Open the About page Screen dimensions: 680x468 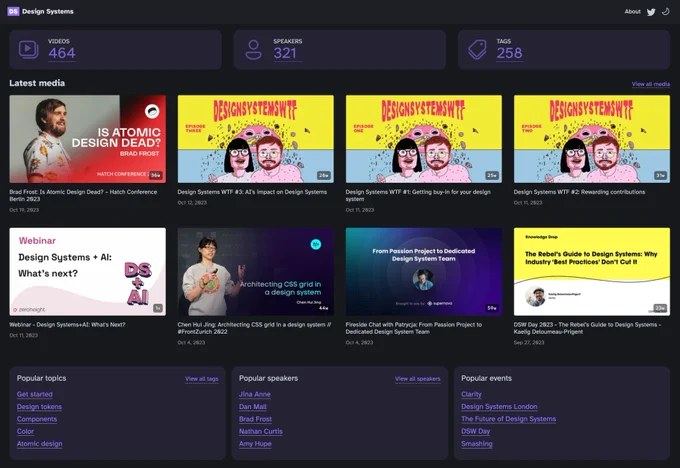click(632, 12)
